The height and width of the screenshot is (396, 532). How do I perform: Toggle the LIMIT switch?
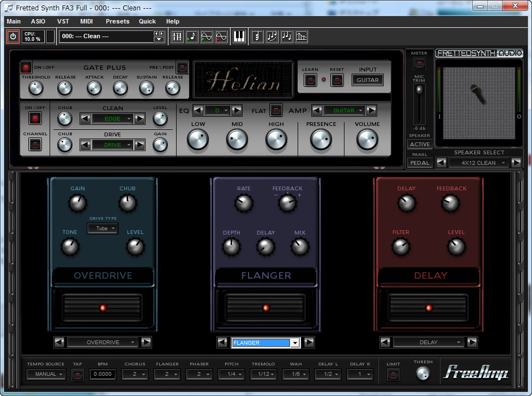393,374
